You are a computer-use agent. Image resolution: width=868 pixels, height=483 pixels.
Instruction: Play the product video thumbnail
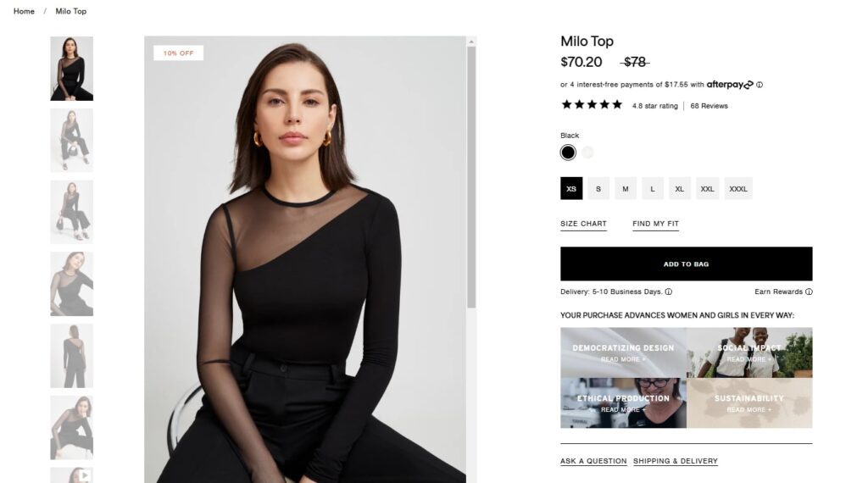(71, 475)
